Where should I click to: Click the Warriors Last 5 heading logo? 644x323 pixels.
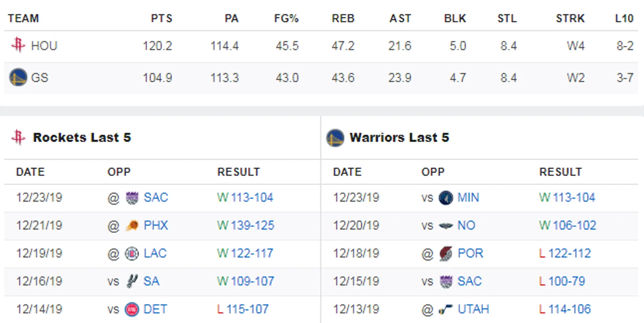click(335, 138)
